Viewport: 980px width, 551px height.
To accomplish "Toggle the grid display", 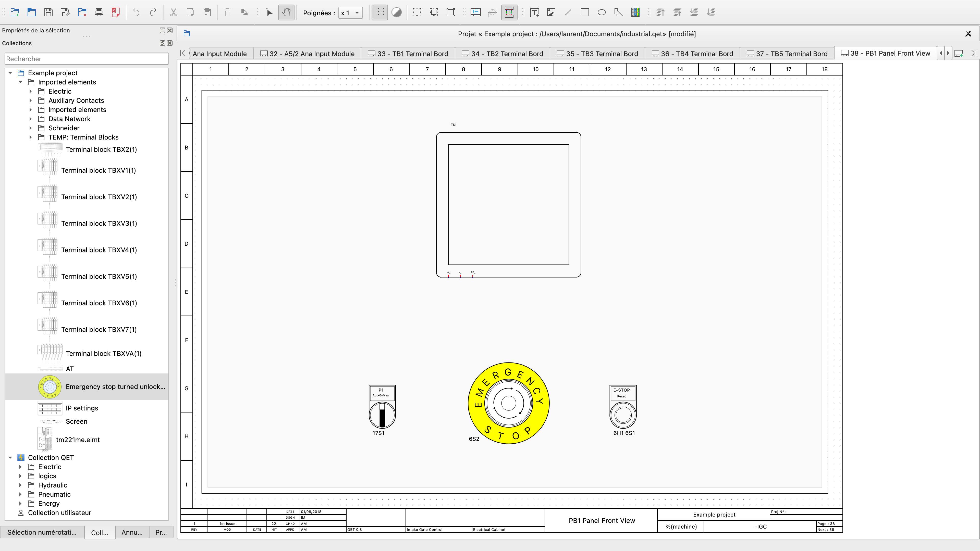I will [x=379, y=12].
